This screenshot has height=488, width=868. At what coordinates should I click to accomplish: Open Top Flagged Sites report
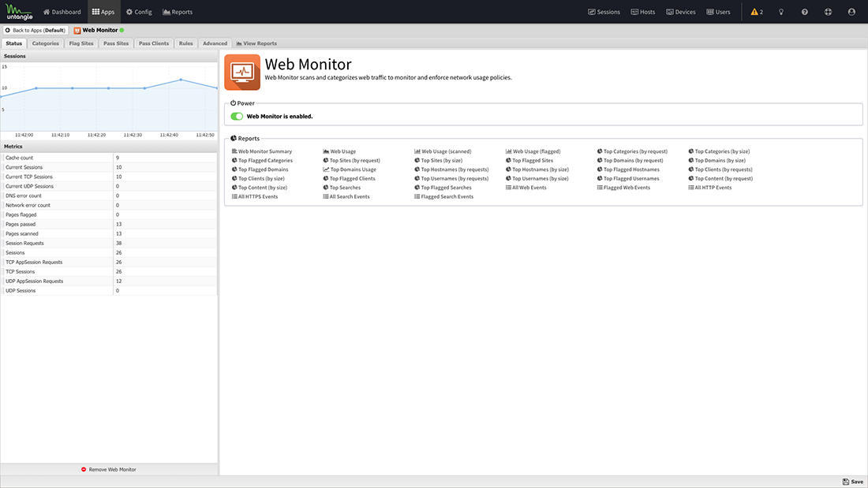[529, 161]
